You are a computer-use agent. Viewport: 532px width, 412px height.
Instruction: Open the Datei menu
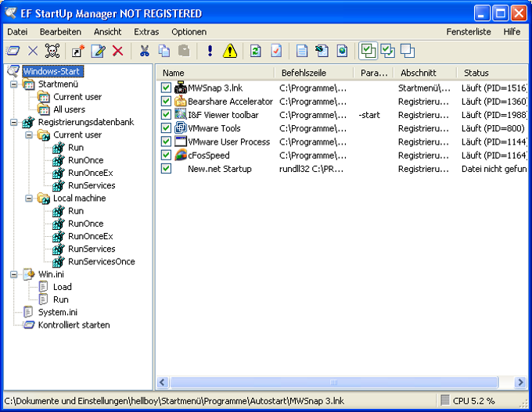[x=17, y=32]
